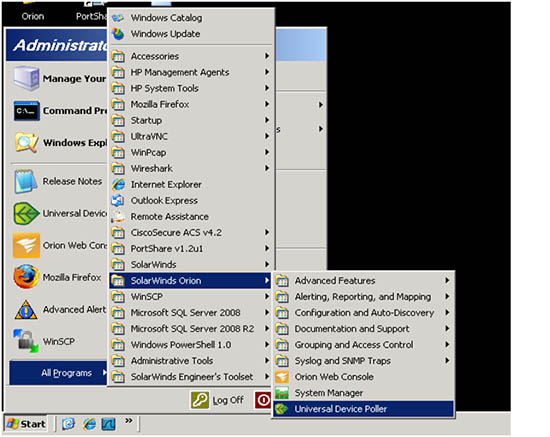Open the WinPcap folder icon

coord(118,153)
